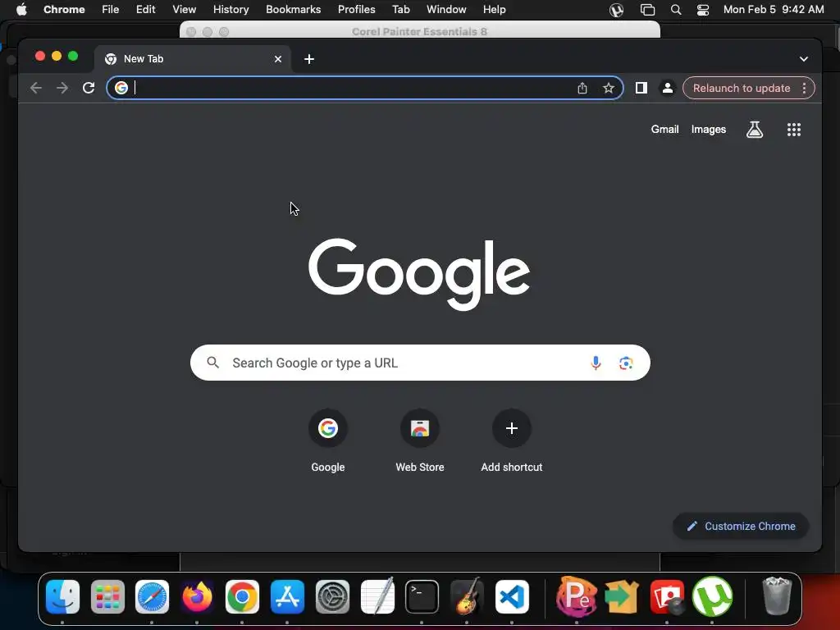Open Search Labs flask icon
This screenshot has height=630, width=840.
(755, 129)
